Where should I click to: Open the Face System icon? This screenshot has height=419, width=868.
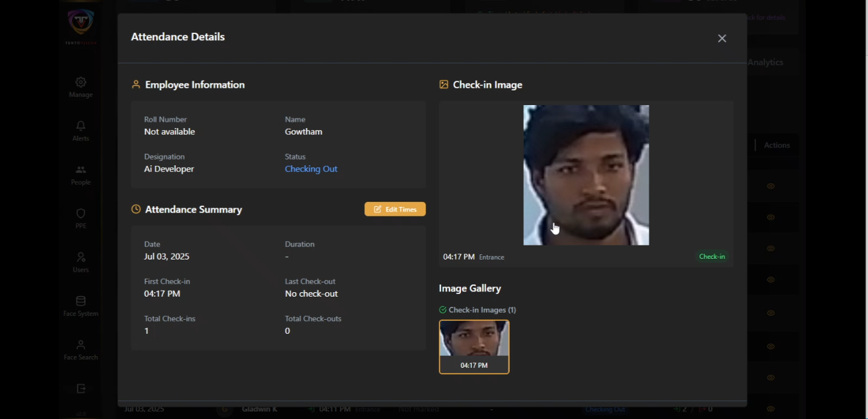(80, 300)
